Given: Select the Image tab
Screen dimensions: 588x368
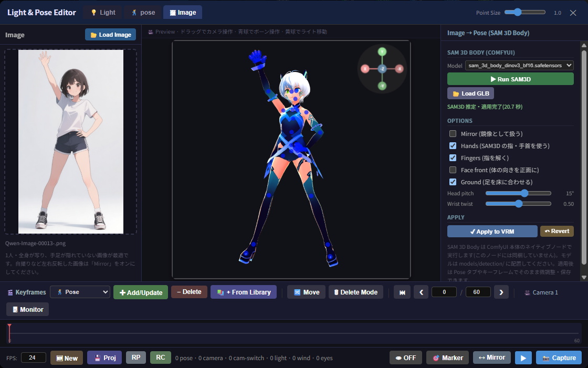Looking at the screenshot, I should click(x=183, y=13).
